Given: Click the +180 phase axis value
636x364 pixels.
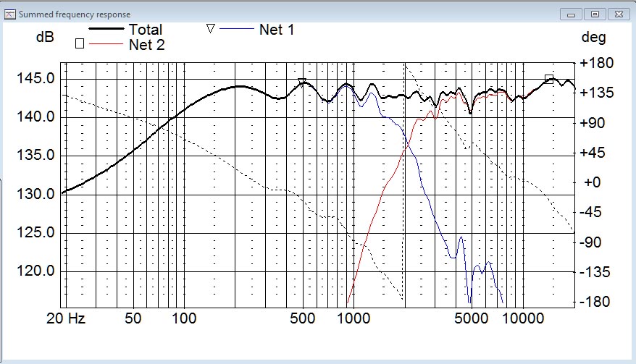Looking at the screenshot, I should tap(597, 63).
